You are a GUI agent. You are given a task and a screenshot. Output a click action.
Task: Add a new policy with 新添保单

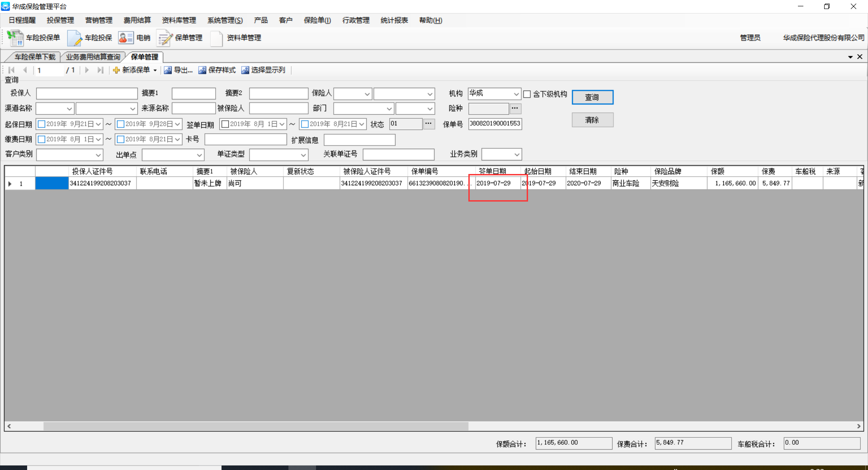132,70
